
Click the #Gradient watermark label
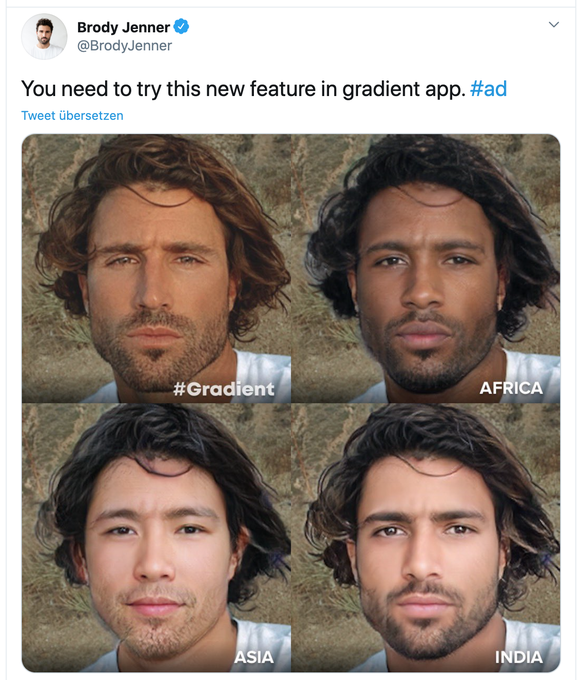pyautogui.click(x=224, y=389)
